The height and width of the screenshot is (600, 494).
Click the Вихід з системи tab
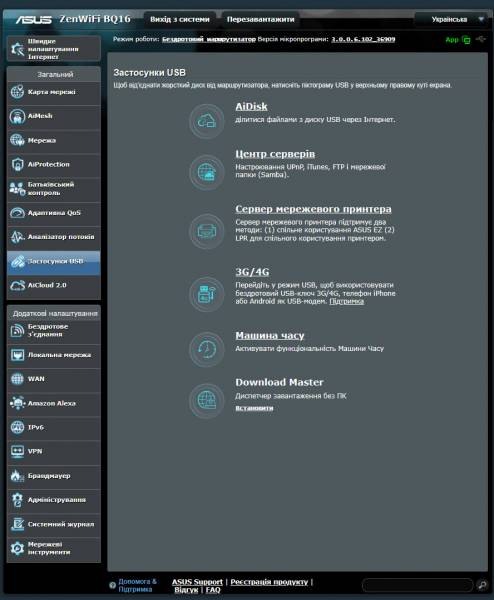coord(180,19)
